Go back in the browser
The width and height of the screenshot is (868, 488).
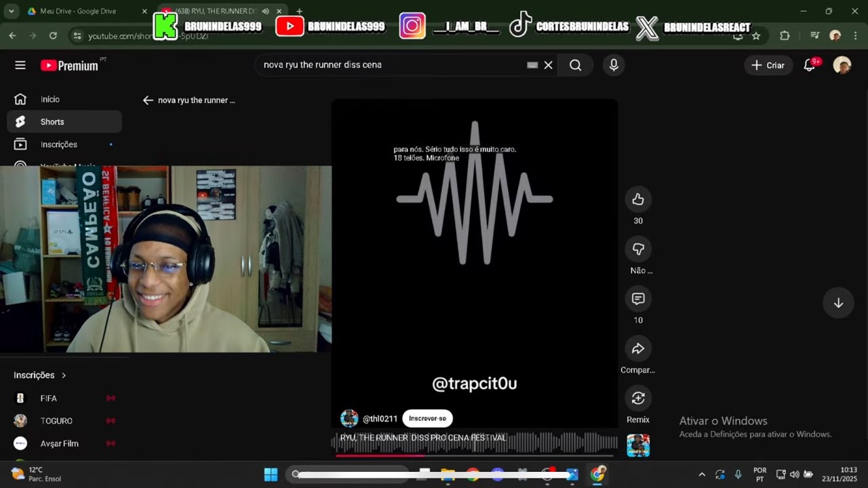point(12,35)
